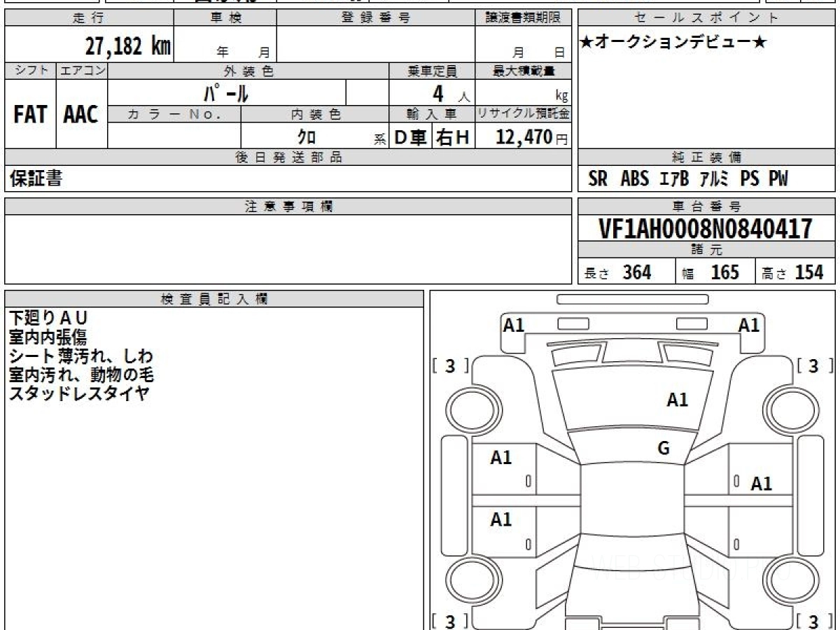Viewport: 840px width, 630px height.
Task: Select the 右H steering cell
Action: click(453, 137)
